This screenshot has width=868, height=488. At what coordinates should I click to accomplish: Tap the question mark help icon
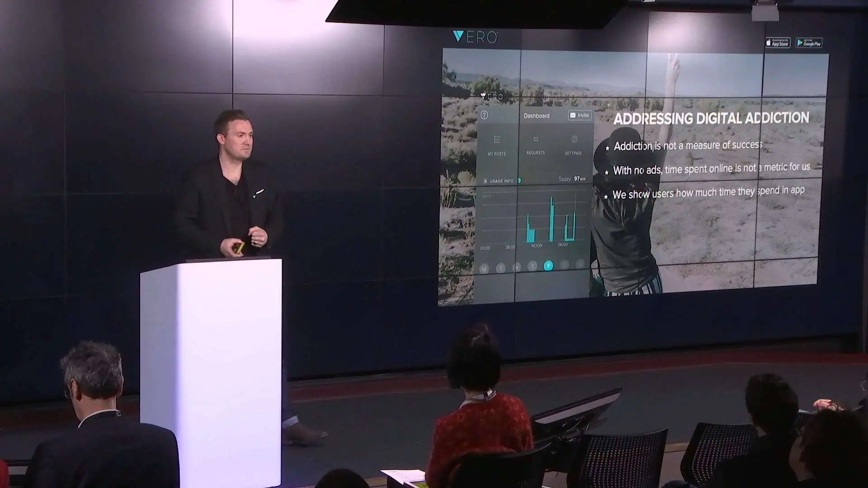pyautogui.click(x=484, y=115)
